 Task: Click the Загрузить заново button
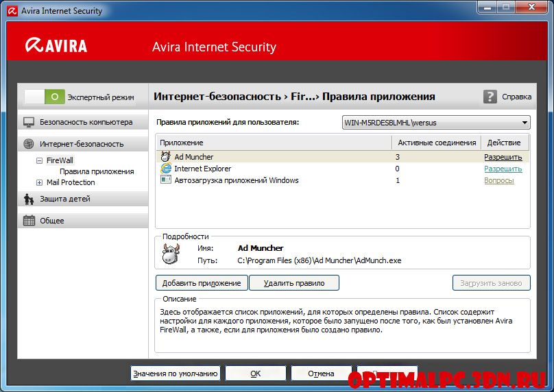(x=491, y=283)
